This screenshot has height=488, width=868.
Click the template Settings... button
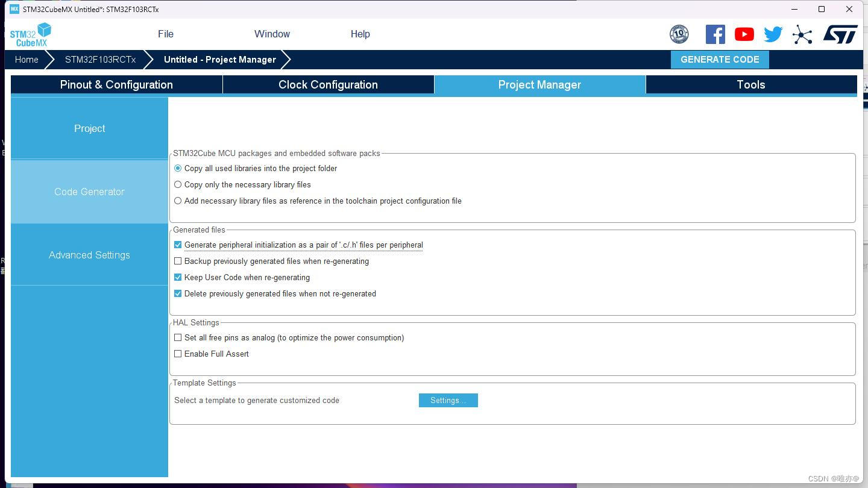click(448, 400)
